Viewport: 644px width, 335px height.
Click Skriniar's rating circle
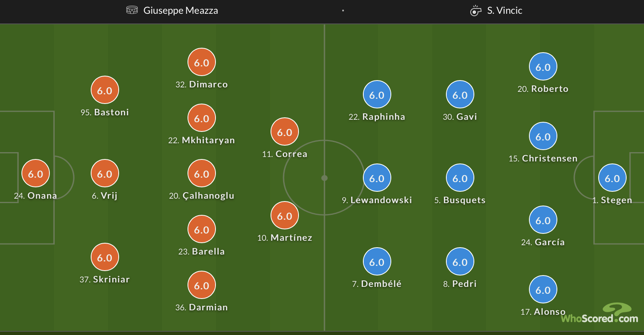104,257
